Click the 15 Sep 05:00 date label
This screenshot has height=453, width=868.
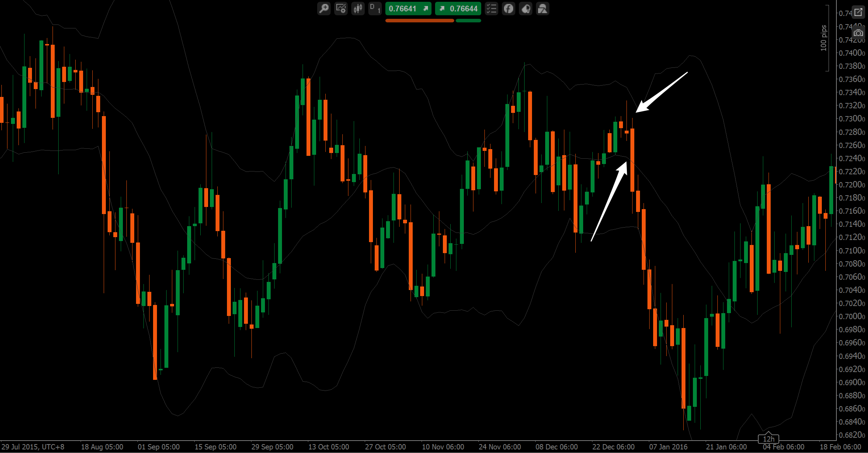pos(216,447)
